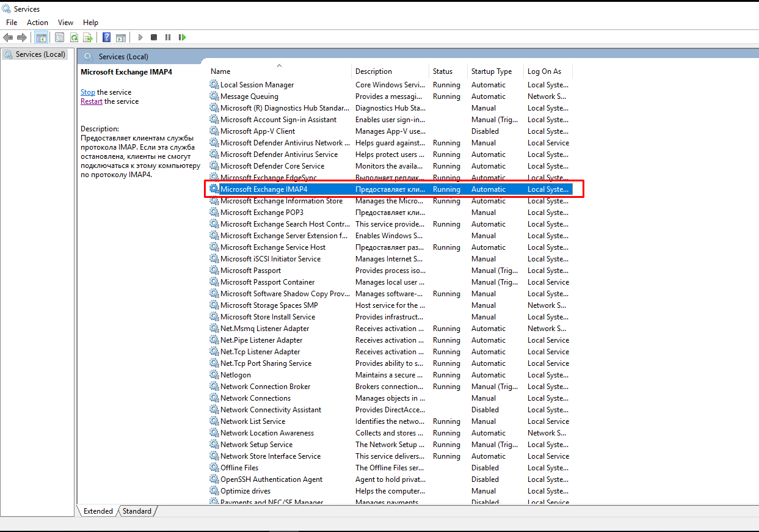Open Help using the blue question mark icon
The image size is (759, 532).
pyautogui.click(x=106, y=37)
